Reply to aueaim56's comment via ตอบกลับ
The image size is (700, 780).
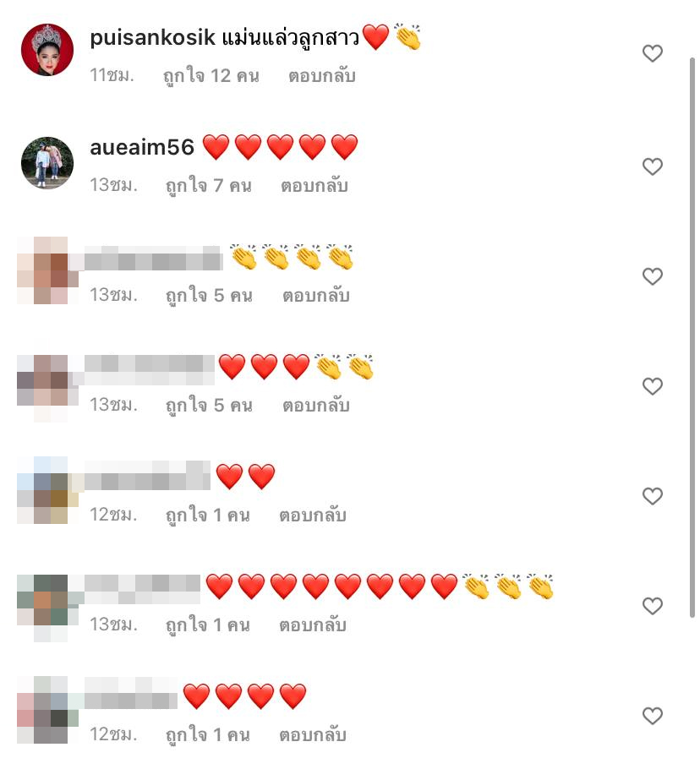(x=314, y=186)
